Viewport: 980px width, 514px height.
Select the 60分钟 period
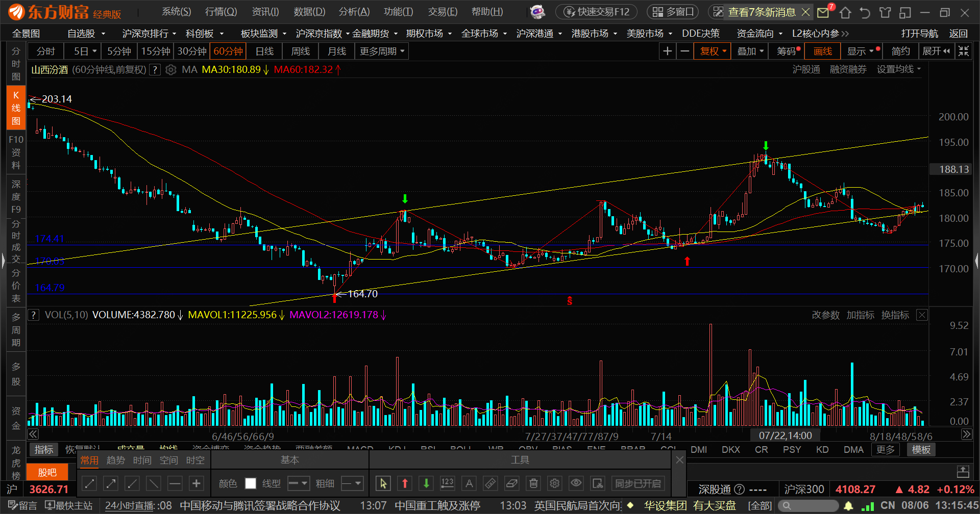[x=228, y=51]
